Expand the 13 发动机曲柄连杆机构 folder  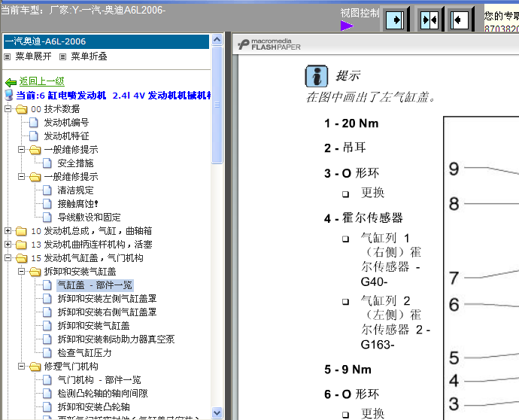tap(8, 245)
